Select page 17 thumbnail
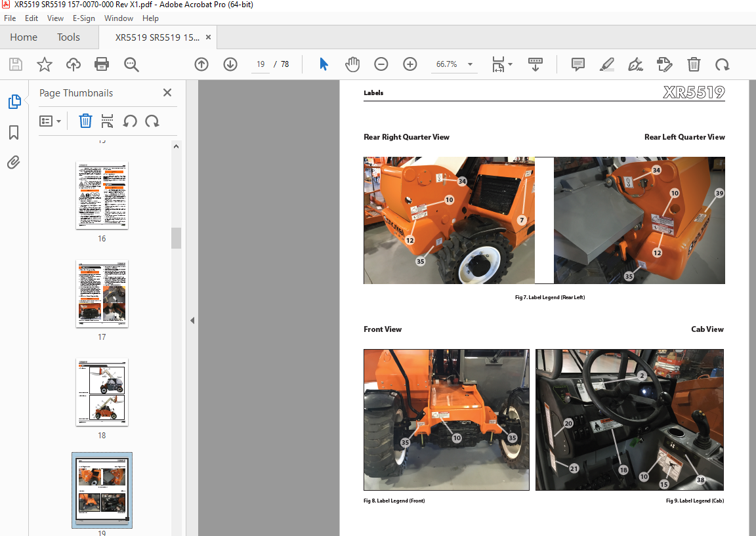 pos(102,293)
